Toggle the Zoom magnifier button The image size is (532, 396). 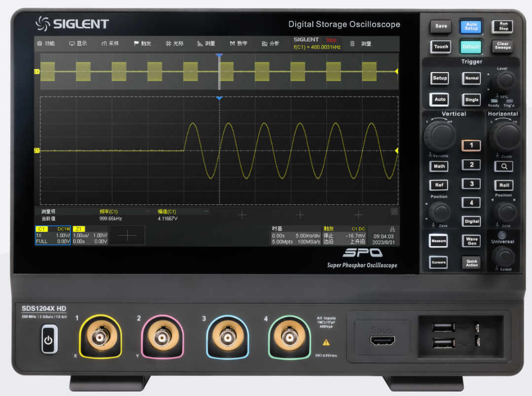tap(504, 166)
